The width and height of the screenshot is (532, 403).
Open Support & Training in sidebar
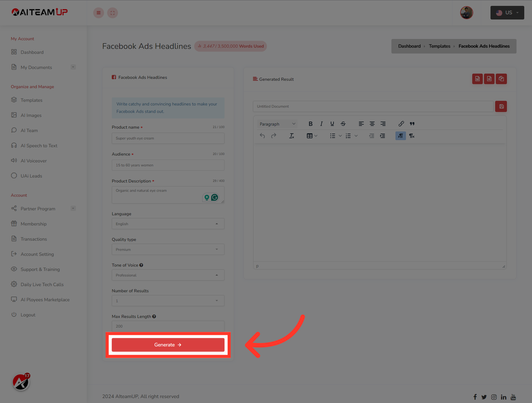40,269
